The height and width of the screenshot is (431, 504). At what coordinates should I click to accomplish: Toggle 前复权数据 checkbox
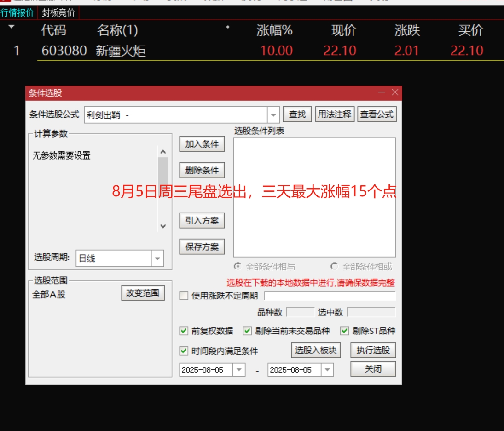tap(184, 331)
